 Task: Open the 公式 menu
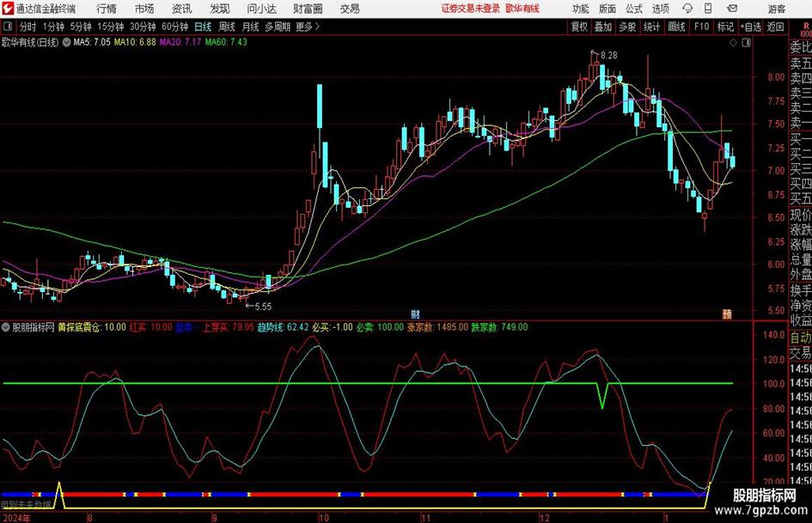(x=634, y=9)
